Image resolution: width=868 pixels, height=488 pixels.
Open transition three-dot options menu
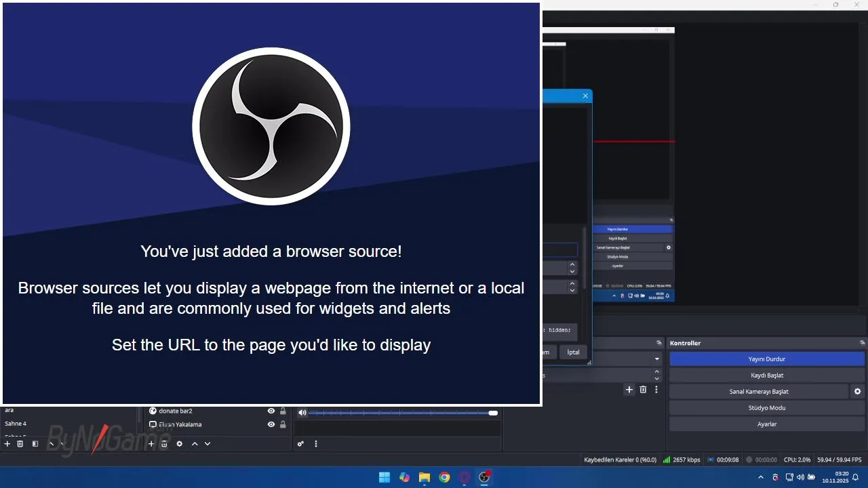(656, 390)
